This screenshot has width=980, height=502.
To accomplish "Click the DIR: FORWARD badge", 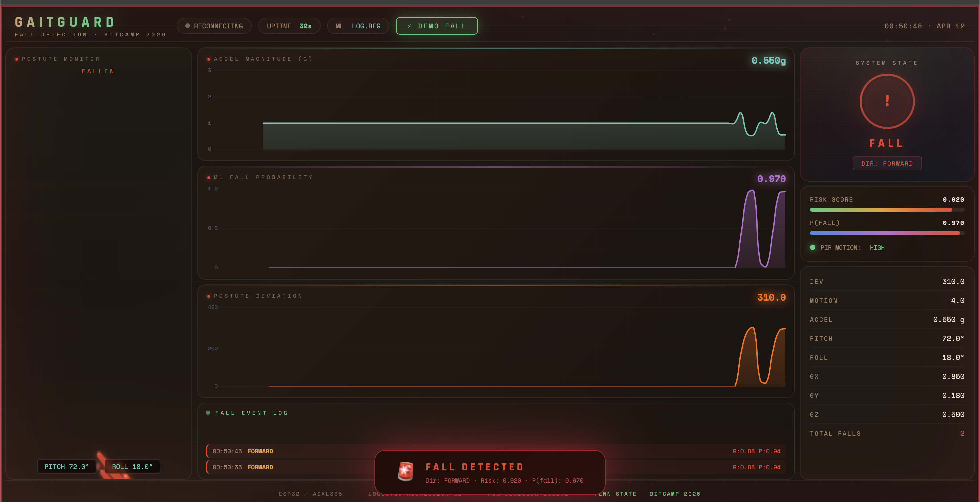I will (x=887, y=164).
